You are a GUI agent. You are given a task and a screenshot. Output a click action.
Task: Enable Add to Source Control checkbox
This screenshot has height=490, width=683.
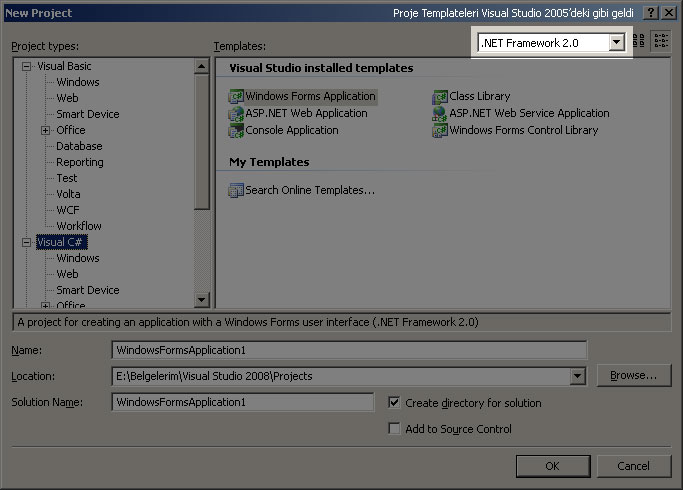click(395, 429)
